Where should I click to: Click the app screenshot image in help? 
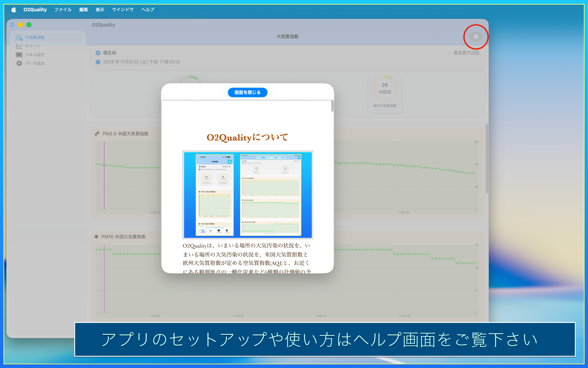coord(248,195)
